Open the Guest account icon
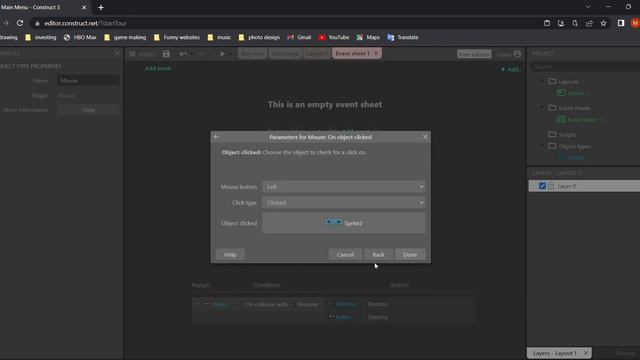Image resolution: width=640 pixels, height=360 pixels. pos(518,54)
